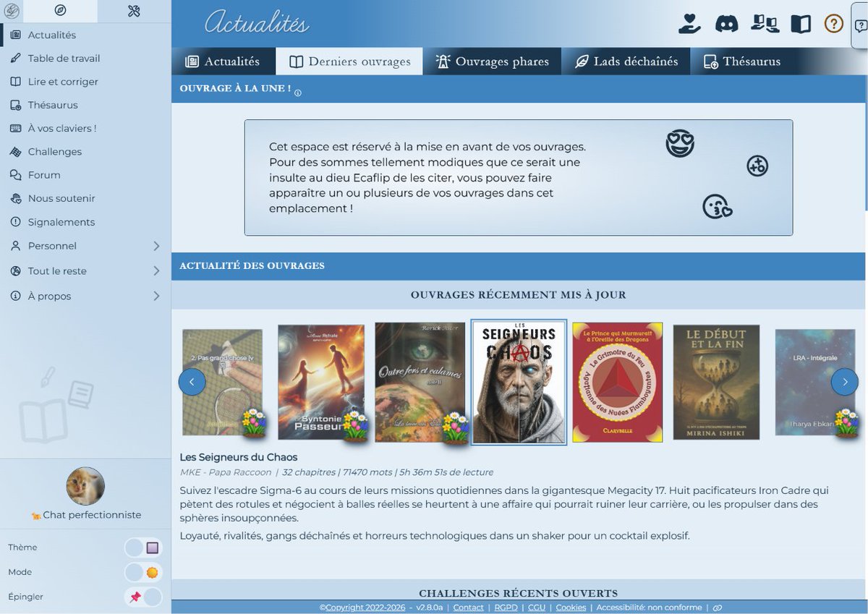
Task: Toggle the Thème switch
Action: tap(143, 547)
